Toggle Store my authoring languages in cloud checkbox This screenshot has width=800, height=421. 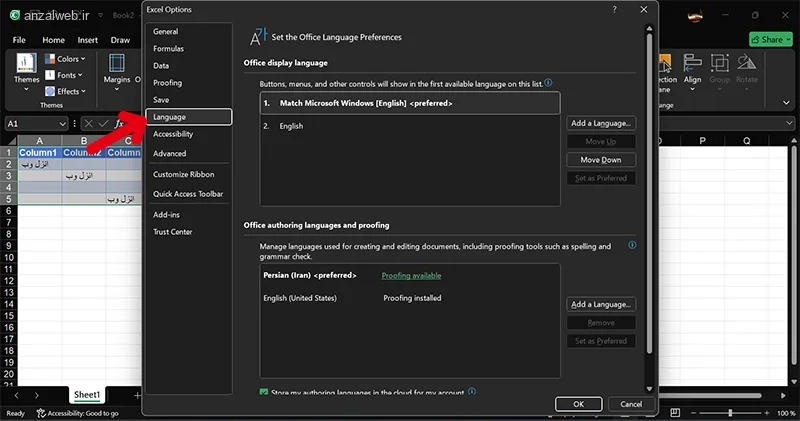coord(264,392)
